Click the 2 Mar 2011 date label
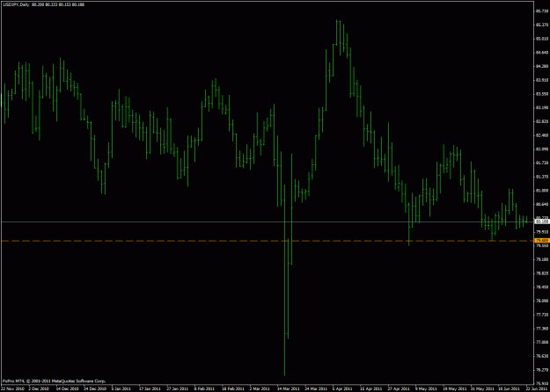This screenshot has width=550, height=392. 260,388
